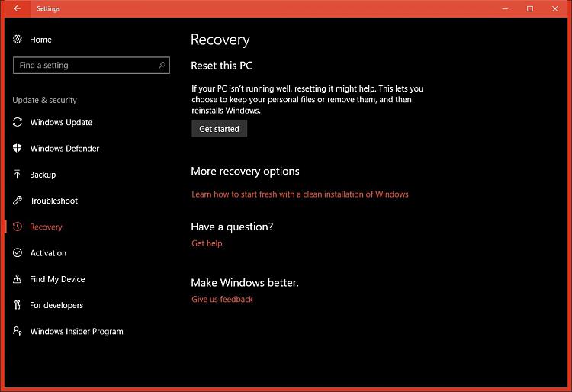Viewport: 572px width, 392px height.
Task: Open the clean installation of Windows link
Action: tap(300, 194)
